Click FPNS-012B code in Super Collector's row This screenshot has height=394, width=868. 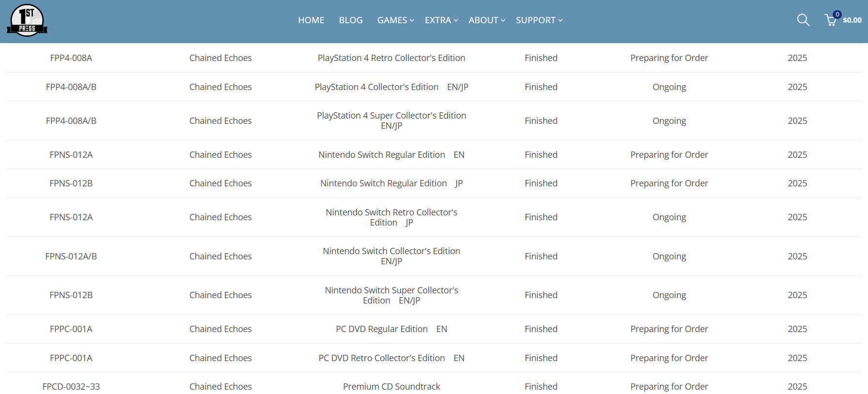[x=71, y=295]
